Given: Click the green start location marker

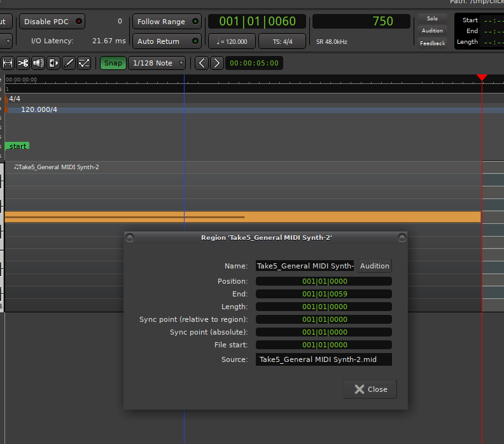Looking at the screenshot, I should click(18, 146).
